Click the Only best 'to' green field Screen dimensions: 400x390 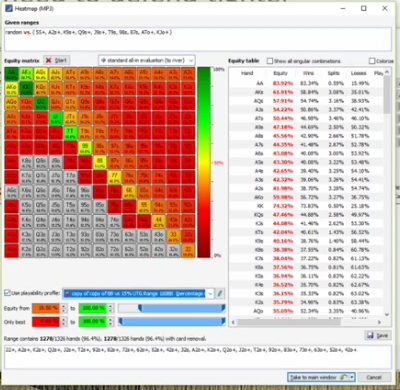[93, 322]
